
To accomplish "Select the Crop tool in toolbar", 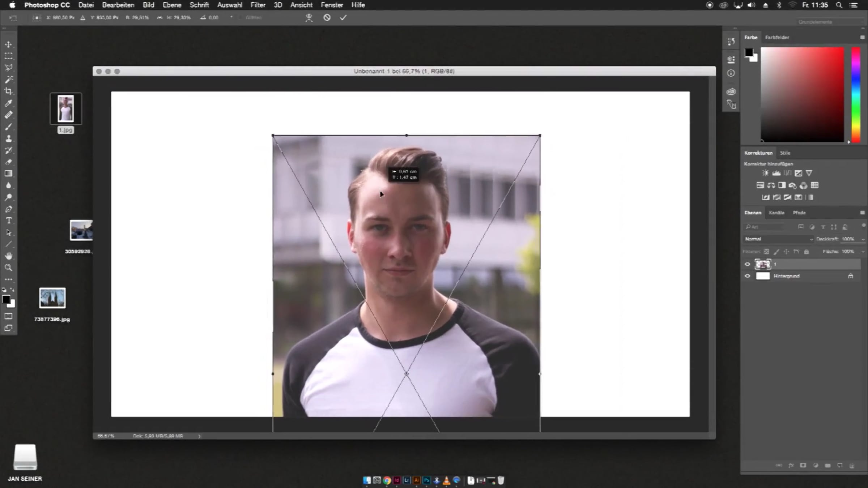I will point(8,91).
